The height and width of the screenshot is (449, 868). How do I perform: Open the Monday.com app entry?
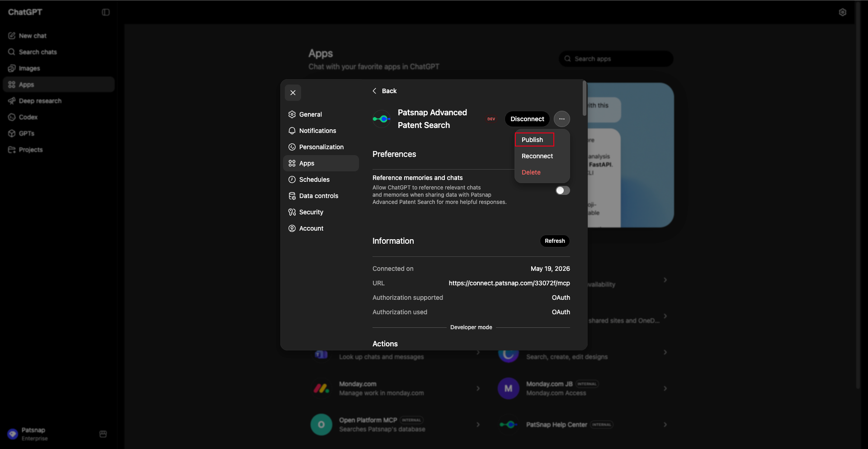(396, 388)
